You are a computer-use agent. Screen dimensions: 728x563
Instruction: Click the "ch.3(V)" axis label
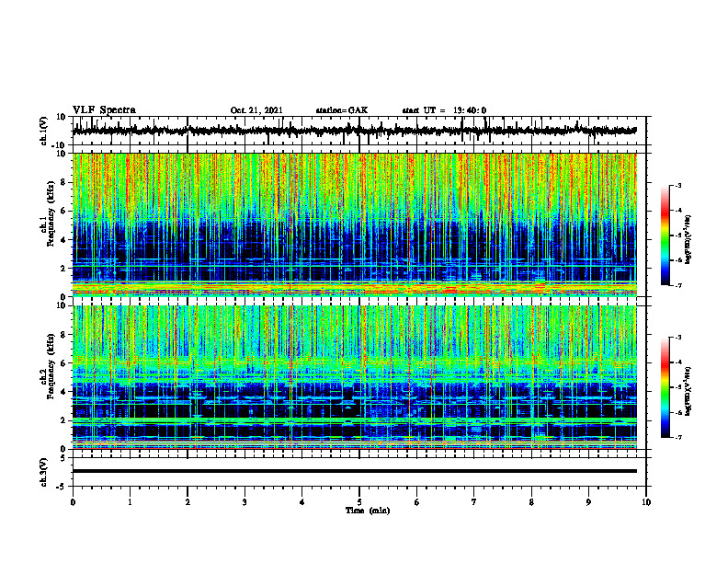[x=44, y=472]
